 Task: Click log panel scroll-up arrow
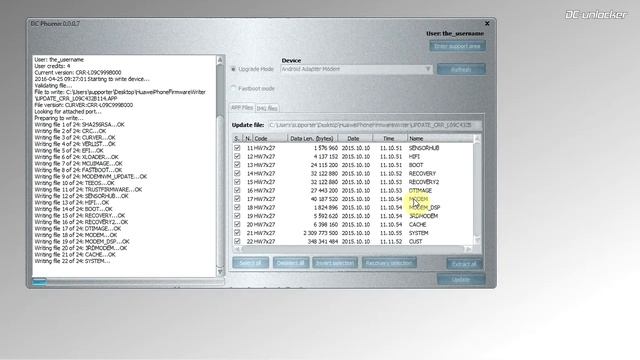[x=220, y=60]
